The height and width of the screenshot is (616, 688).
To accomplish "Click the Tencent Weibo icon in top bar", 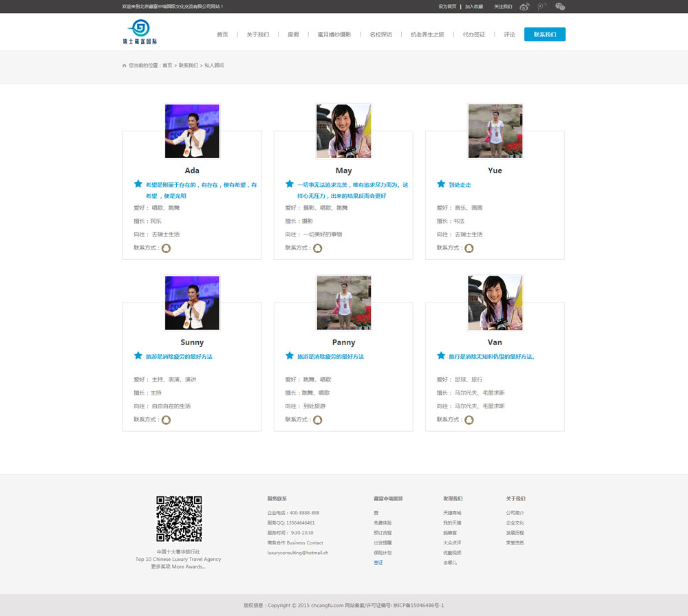I will pos(542,7).
